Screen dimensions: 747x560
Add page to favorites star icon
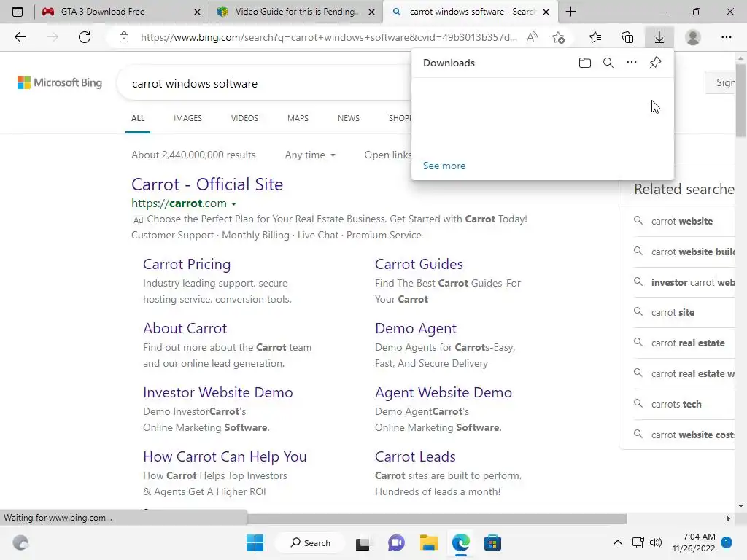click(558, 37)
